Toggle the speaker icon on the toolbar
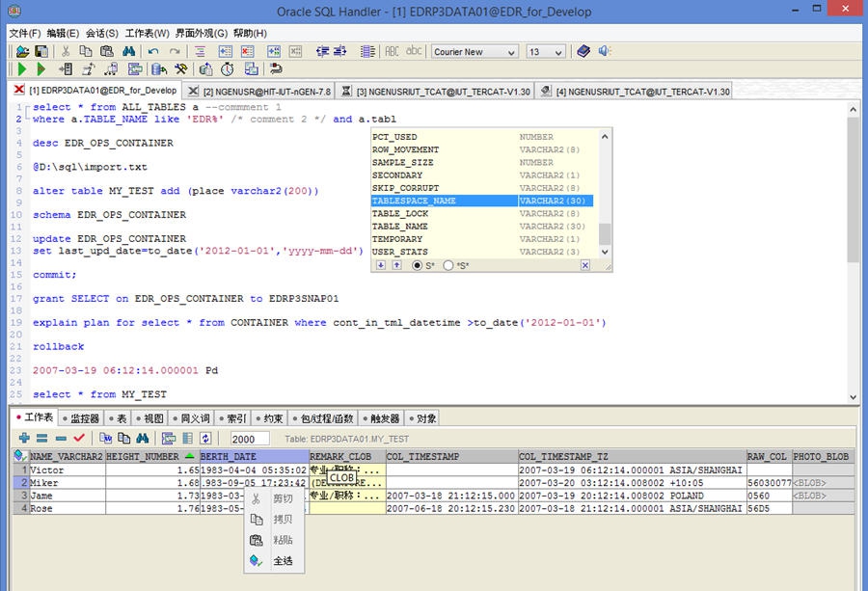Screen dimensions: 868x591 pos(603,51)
